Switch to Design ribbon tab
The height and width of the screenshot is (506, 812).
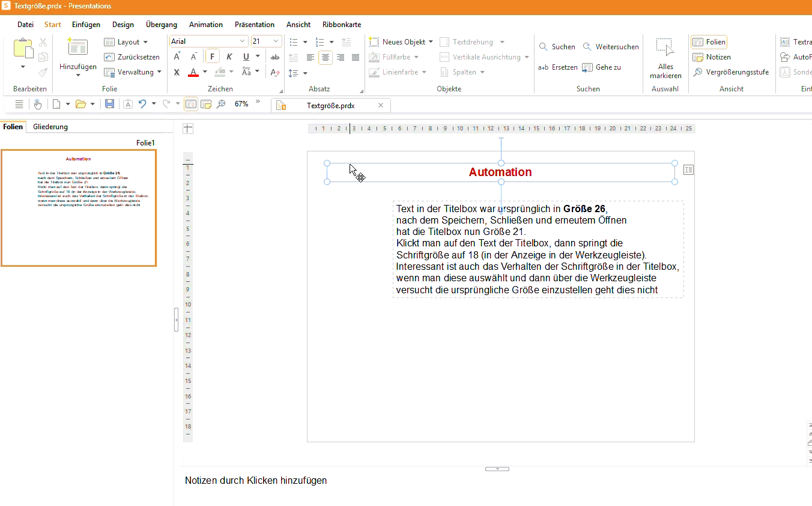(123, 25)
